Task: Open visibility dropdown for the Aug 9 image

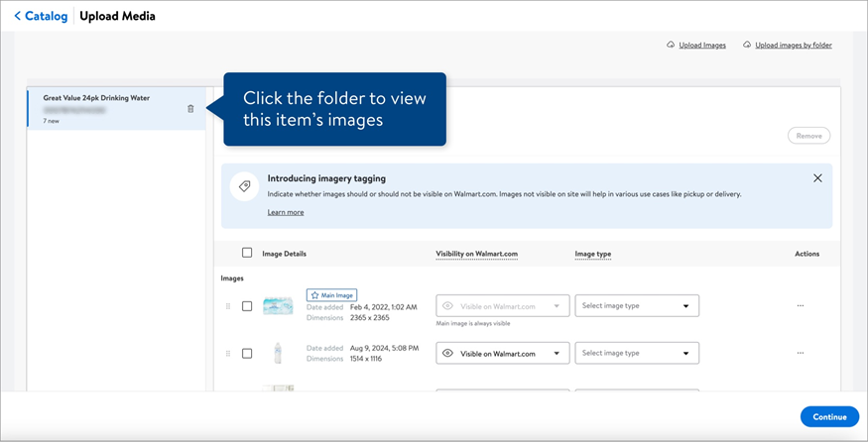Action: coord(503,354)
